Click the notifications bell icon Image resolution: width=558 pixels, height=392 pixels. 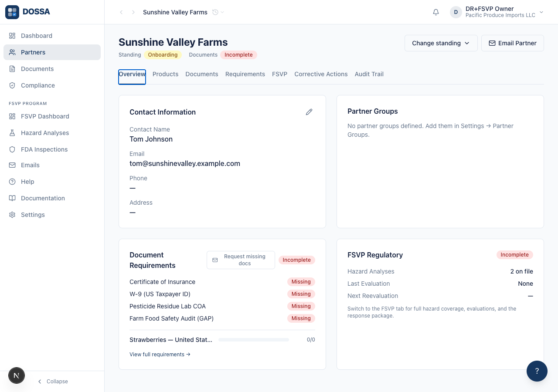click(x=436, y=12)
